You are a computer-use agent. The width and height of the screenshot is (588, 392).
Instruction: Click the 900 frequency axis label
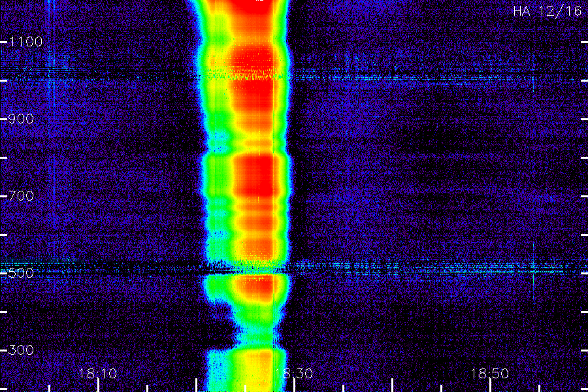[21, 119]
